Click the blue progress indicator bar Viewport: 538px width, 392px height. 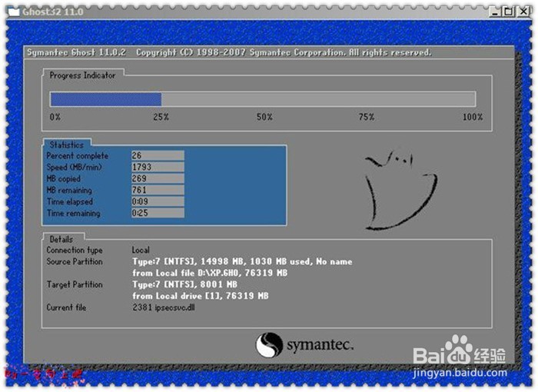pyautogui.click(x=106, y=100)
